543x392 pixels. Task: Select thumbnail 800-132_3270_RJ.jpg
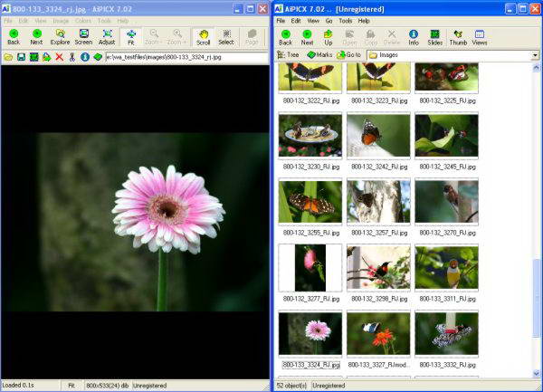click(x=447, y=202)
